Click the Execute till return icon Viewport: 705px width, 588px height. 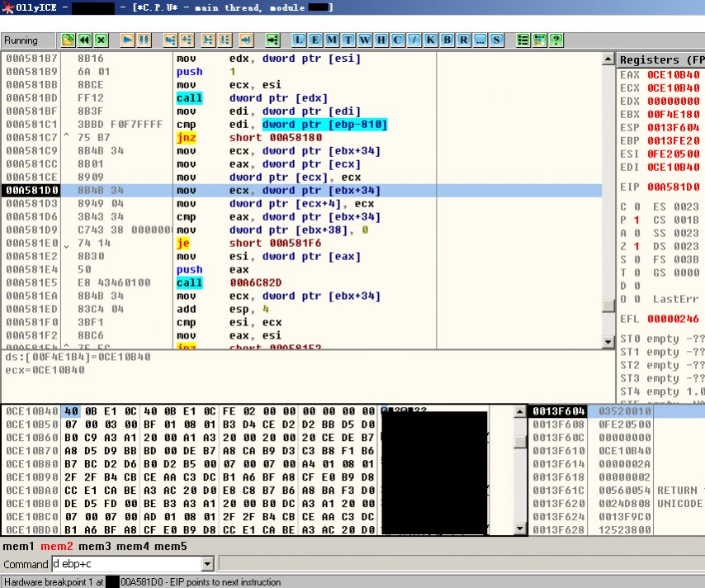point(246,40)
